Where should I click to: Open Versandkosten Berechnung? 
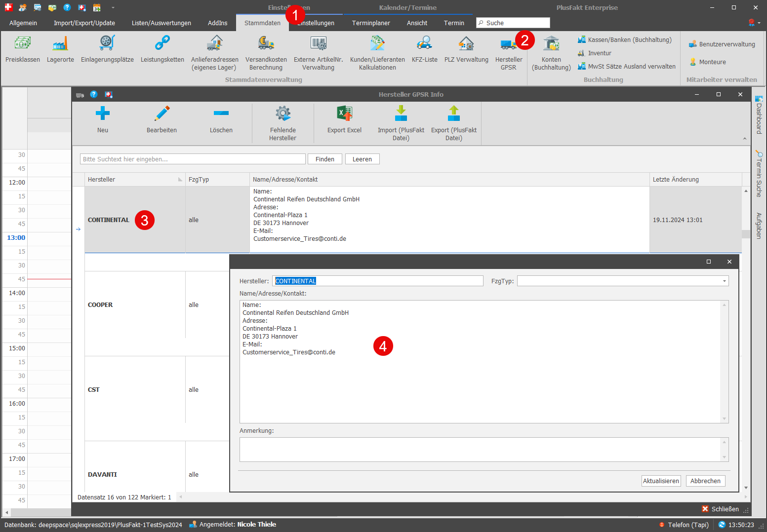(266, 53)
